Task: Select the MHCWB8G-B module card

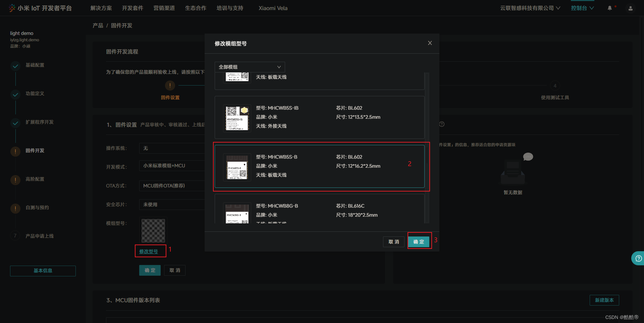Action: (x=320, y=209)
